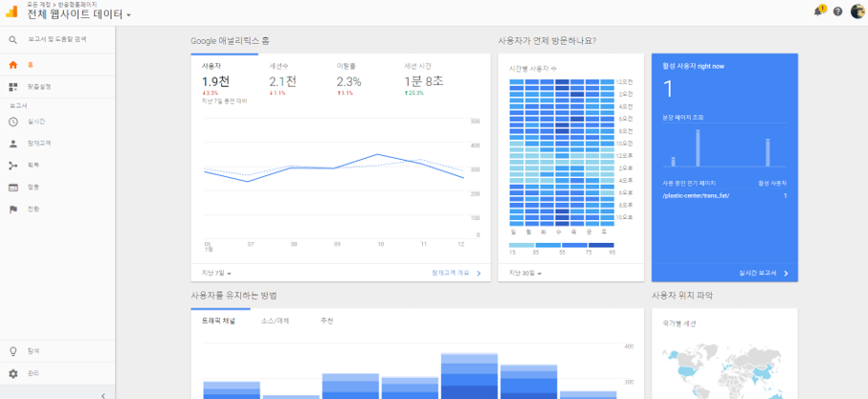This screenshot has width=868, height=399.
Task: Click the 탐색 lightbulb icon
Action: click(13, 351)
